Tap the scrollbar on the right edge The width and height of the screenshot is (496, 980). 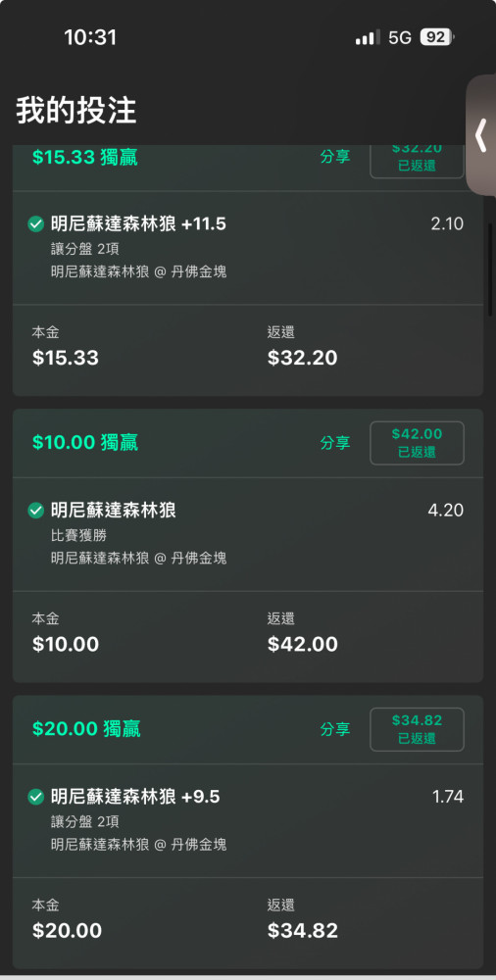(490, 269)
